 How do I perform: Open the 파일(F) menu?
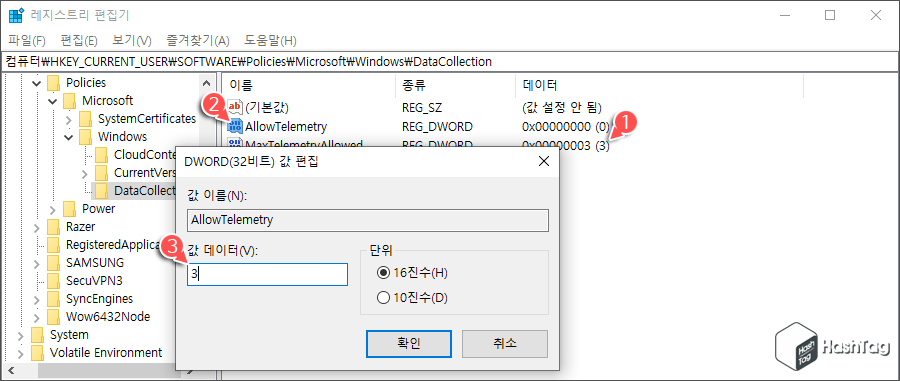click(x=27, y=41)
